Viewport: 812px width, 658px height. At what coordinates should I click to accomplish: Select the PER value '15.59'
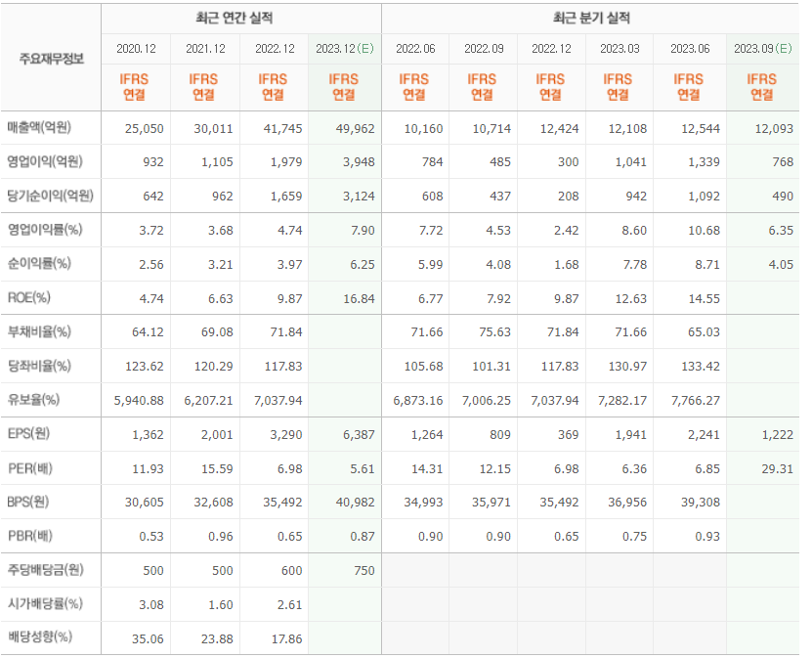pos(217,469)
